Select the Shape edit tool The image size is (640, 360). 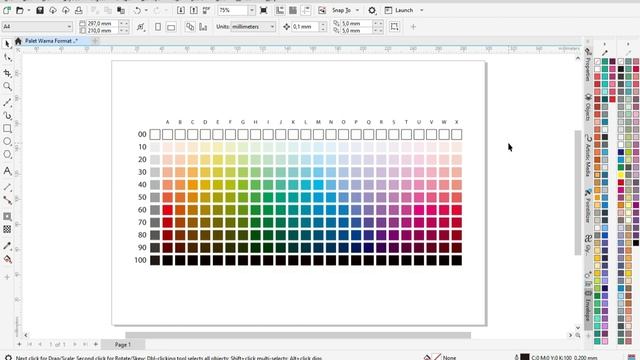(x=7, y=58)
